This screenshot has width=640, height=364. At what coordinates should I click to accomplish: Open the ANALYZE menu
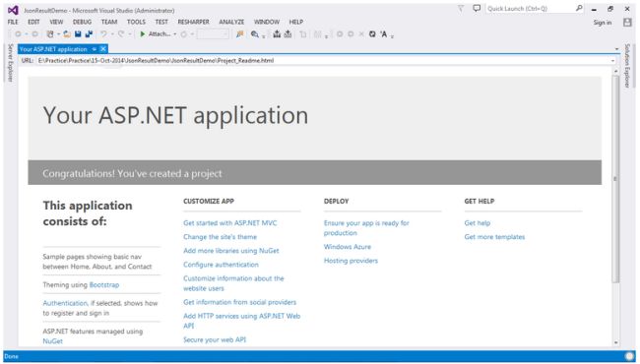231,22
